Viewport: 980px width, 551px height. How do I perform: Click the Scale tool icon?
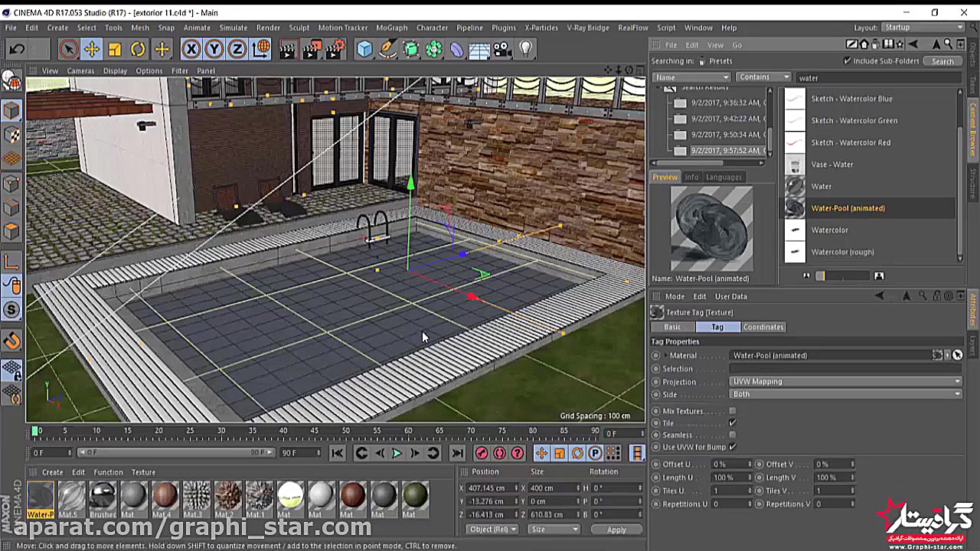pos(114,50)
